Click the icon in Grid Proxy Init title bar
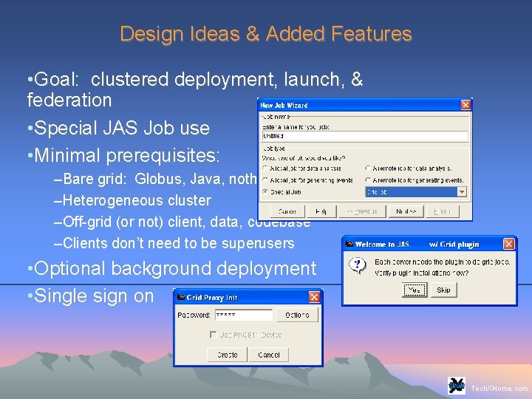The width and height of the screenshot is (532, 399). [181, 297]
